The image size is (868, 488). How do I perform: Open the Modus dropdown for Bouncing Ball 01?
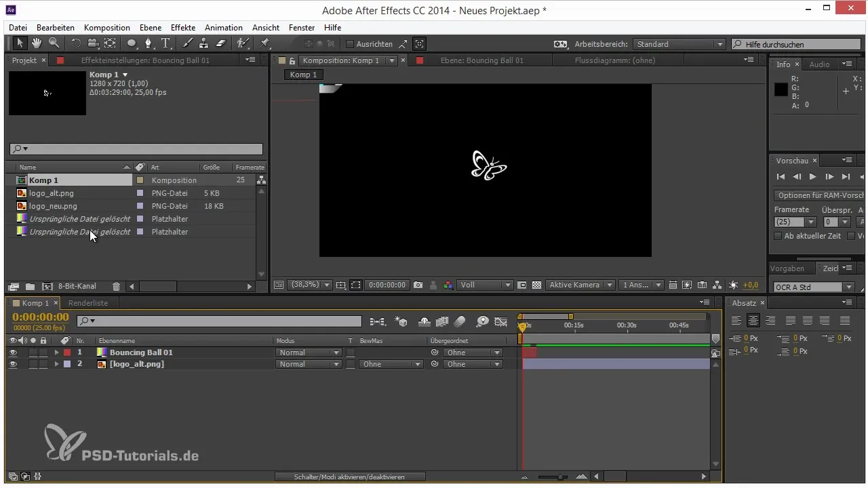[x=309, y=352]
